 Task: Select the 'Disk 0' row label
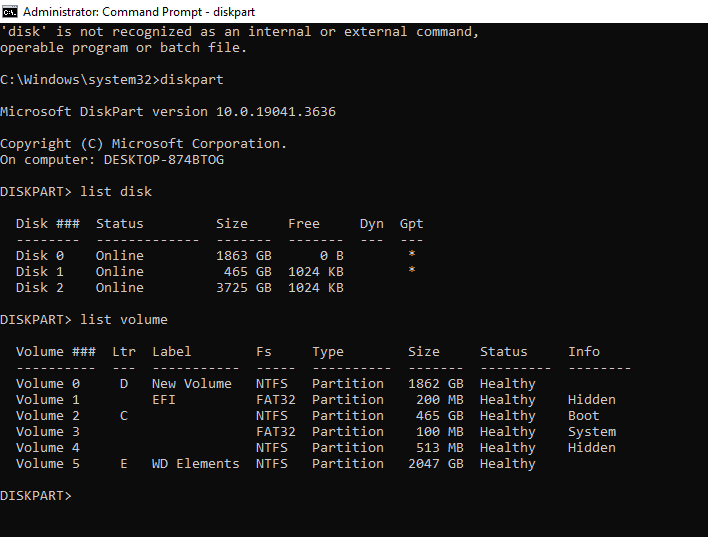40,256
